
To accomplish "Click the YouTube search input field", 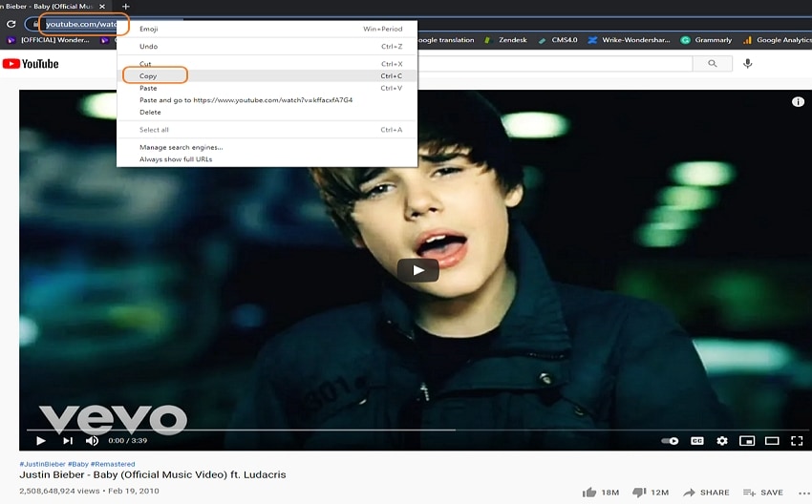I will (555, 64).
